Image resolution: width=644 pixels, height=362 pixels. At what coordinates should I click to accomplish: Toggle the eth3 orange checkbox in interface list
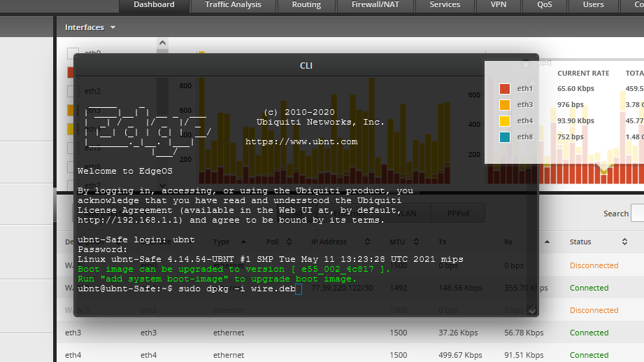[x=72, y=110]
